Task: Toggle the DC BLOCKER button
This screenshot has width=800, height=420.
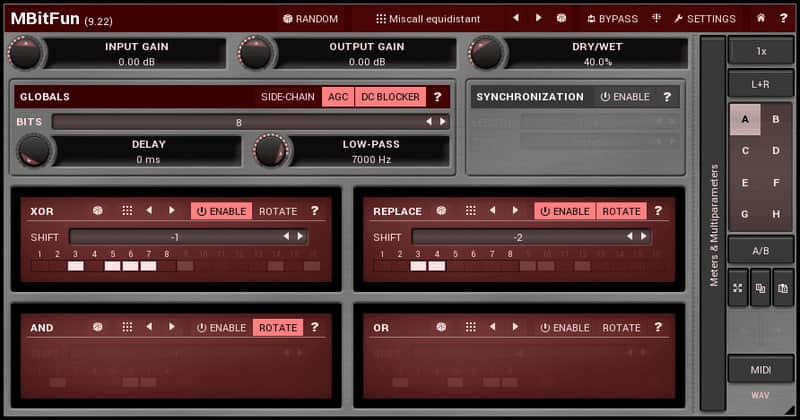Action: tap(390, 97)
